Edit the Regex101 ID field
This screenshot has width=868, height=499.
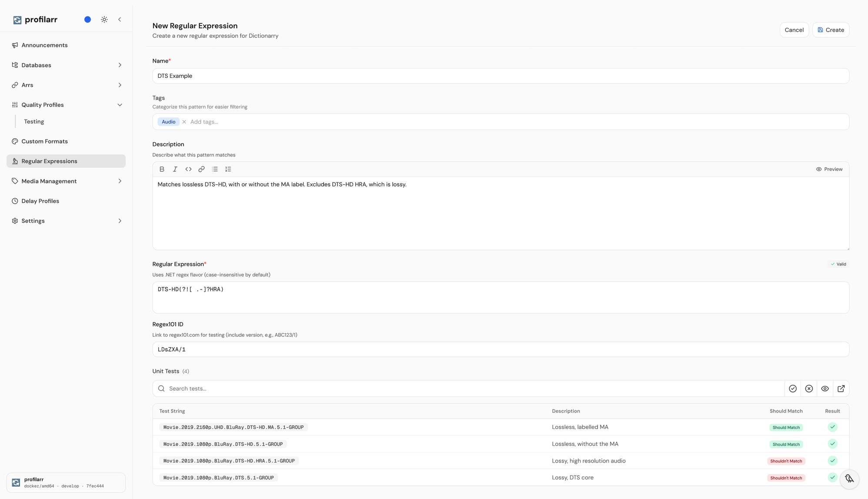coord(501,349)
